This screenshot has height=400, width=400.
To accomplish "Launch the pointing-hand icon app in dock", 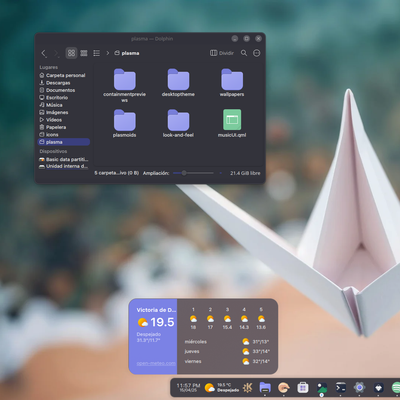I will tap(284, 388).
